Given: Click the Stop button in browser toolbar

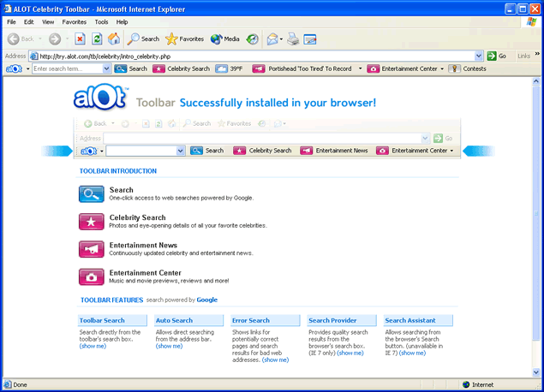Looking at the screenshot, I should (80, 39).
